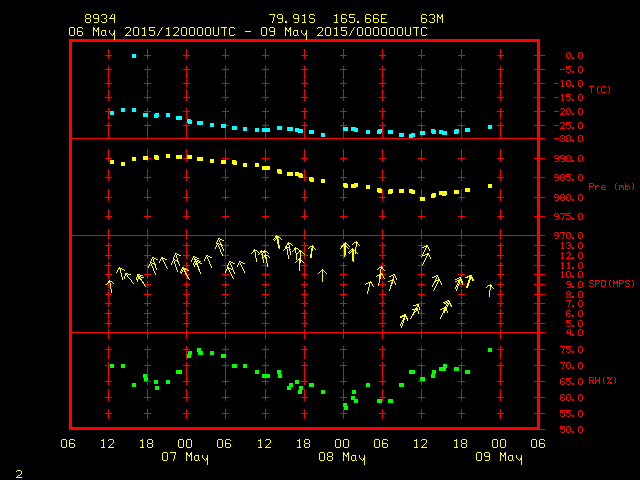
Task: Click the 7.0 wind speed axis value
Action: click(x=574, y=304)
